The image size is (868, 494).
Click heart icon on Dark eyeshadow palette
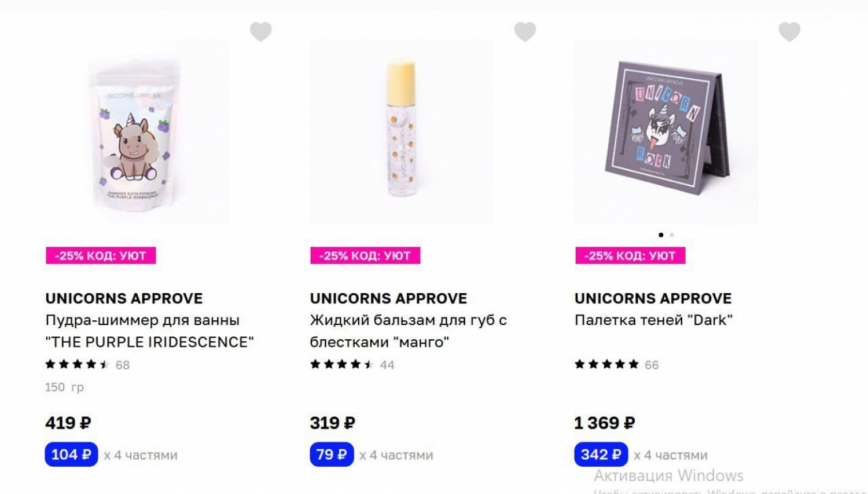click(789, 31)
